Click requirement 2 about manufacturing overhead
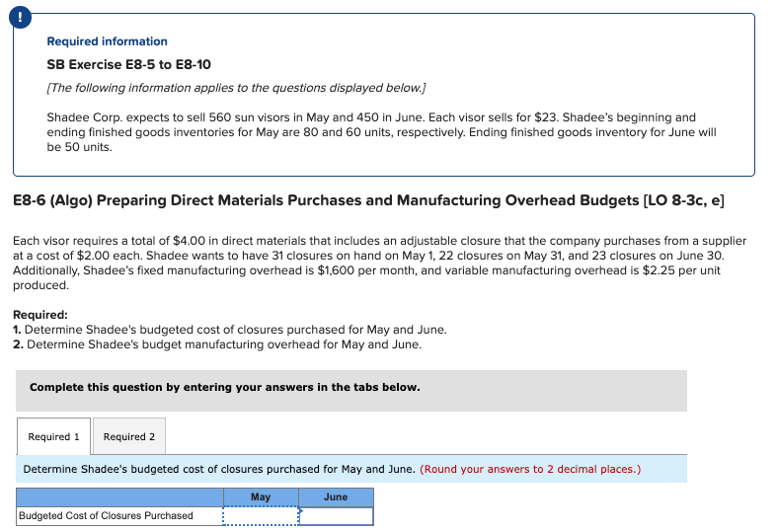Viewport: 777px width, 532px height. (x=217, y=344)
